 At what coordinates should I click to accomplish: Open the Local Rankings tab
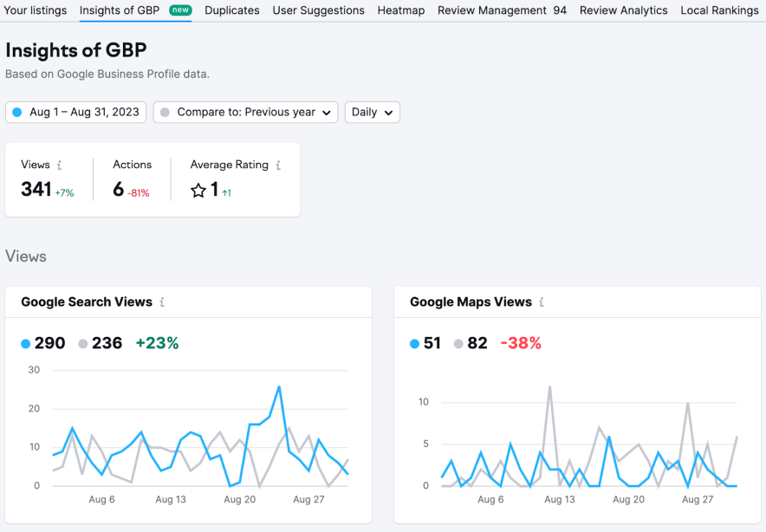[x=719, y=10]
